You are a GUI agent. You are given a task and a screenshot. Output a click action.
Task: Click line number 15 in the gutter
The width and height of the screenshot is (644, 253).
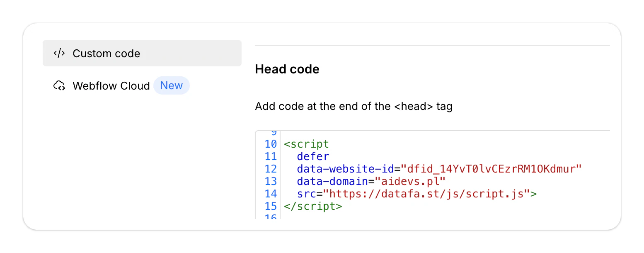271,206
